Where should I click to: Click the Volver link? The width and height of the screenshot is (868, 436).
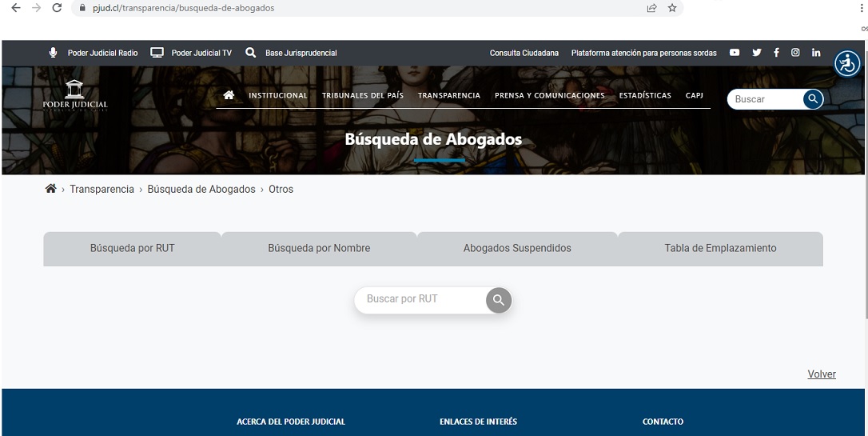tap(822, 374)
